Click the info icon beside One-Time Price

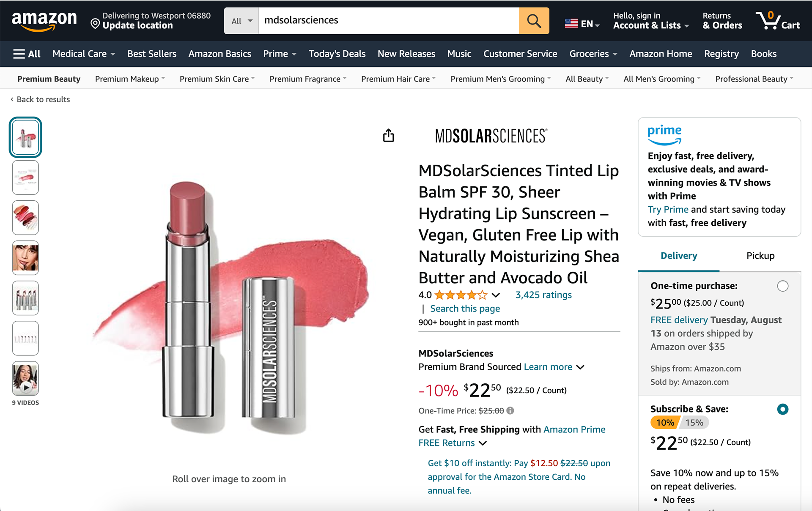(x=510, y=410)
